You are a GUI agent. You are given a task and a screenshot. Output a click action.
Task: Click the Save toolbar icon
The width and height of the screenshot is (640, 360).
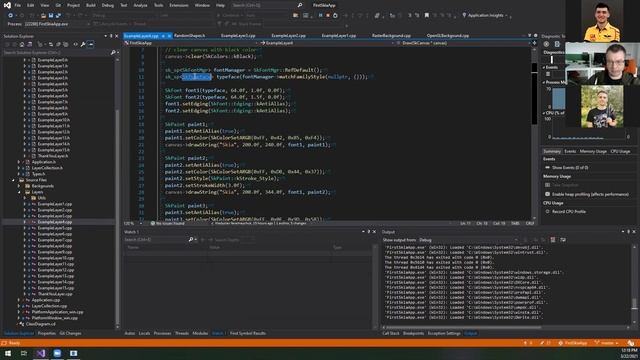[51, 16]
